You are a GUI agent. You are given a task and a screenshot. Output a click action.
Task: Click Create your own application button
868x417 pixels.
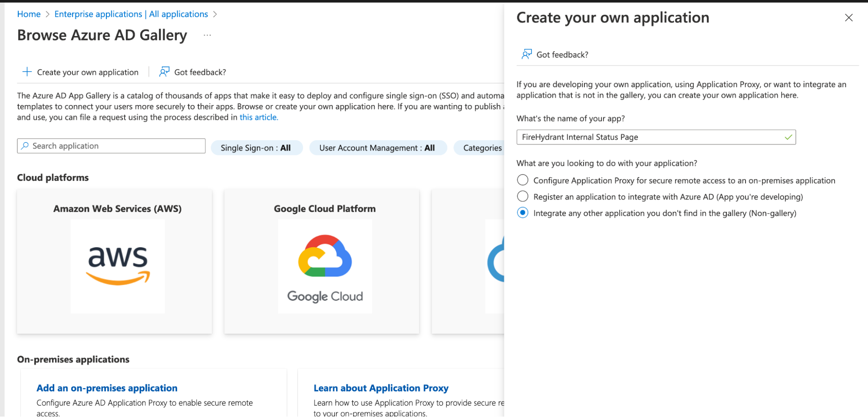(x=81, y=72)
